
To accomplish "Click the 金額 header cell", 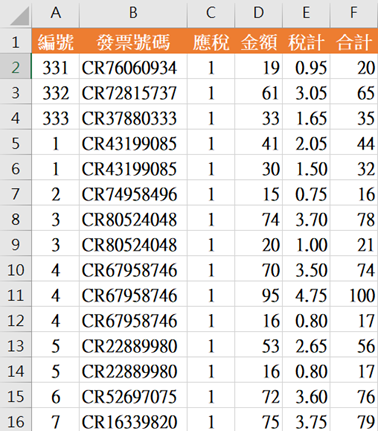I will tap(259, 42).
